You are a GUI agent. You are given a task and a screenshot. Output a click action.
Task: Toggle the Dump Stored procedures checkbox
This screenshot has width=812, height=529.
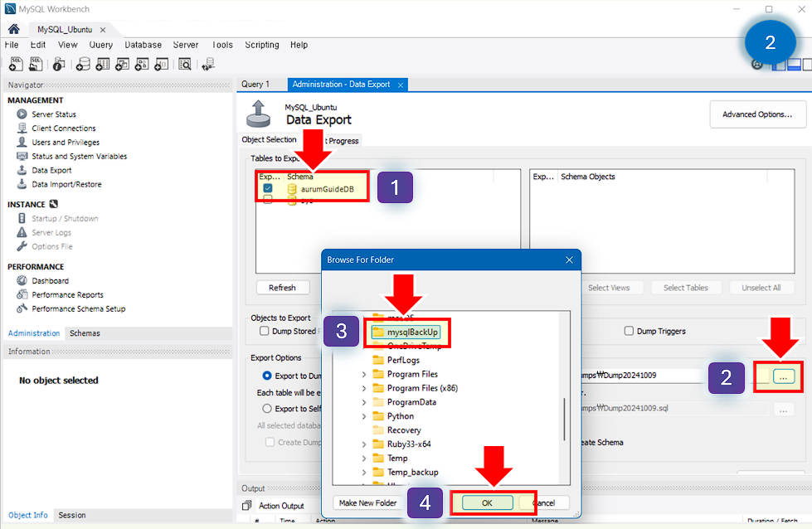[x=264, y=331]
